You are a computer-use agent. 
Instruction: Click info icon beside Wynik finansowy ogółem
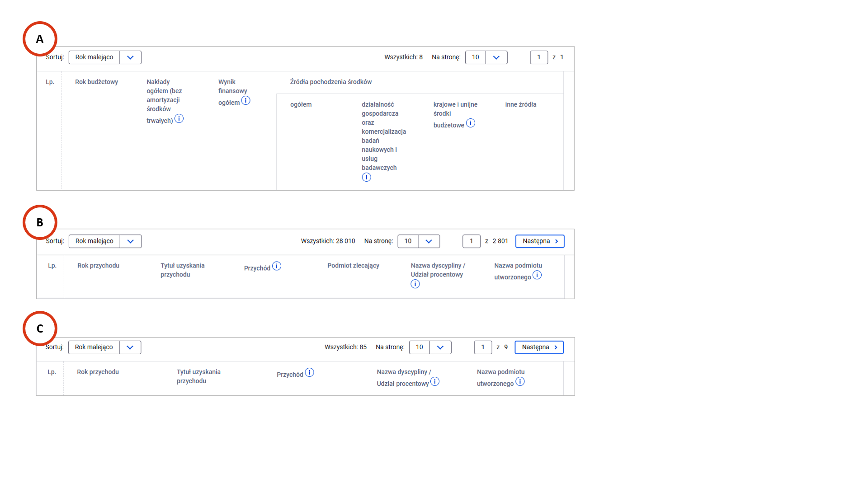coord(245,101)
